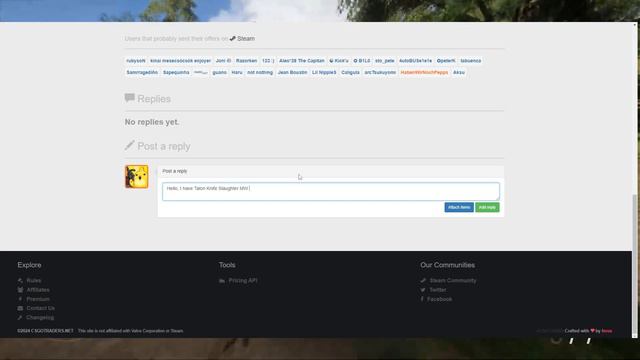Open Contact Us footer link
Image resolution: width=640 pixels, height=360 pixels.
click(x=40, y=308)
